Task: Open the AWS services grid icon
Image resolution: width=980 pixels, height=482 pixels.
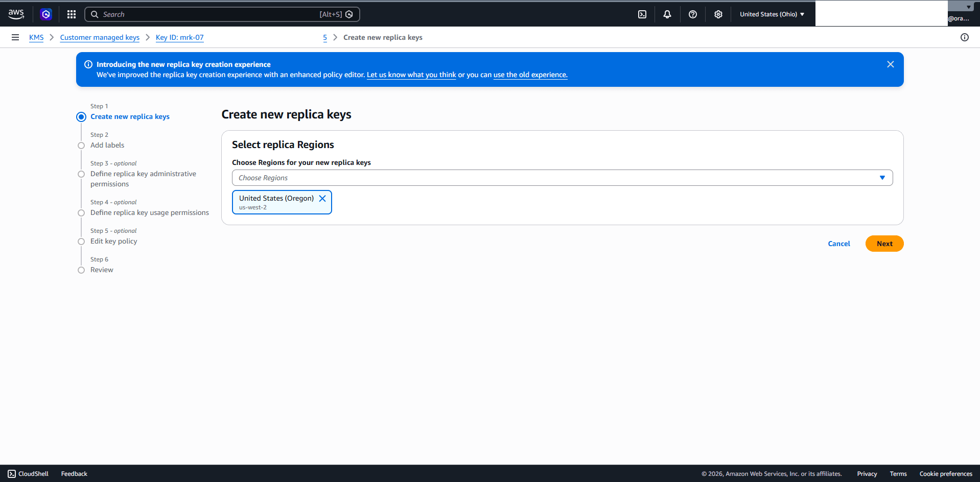Action: [71, 14]
